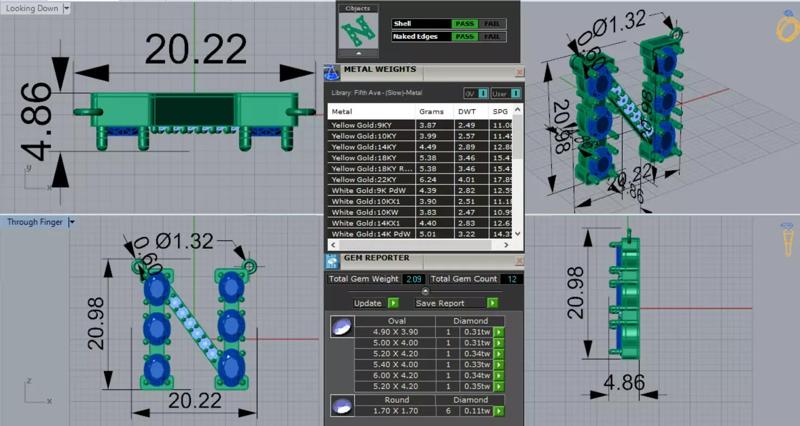Screen dimensions: 800x426
Task: Click green arrow for 6.00 X 4.20 oval
Action: pyautogui.click(x=498, y=375)
